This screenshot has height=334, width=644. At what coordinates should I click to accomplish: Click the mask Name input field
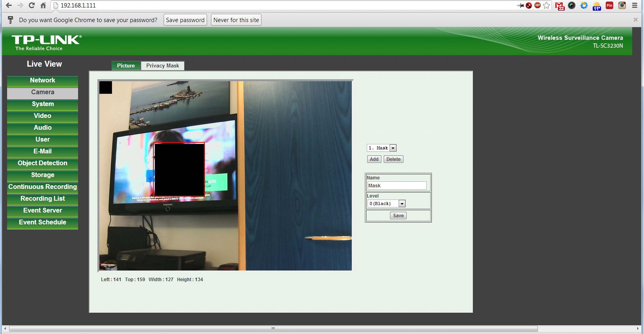(397, 186)
